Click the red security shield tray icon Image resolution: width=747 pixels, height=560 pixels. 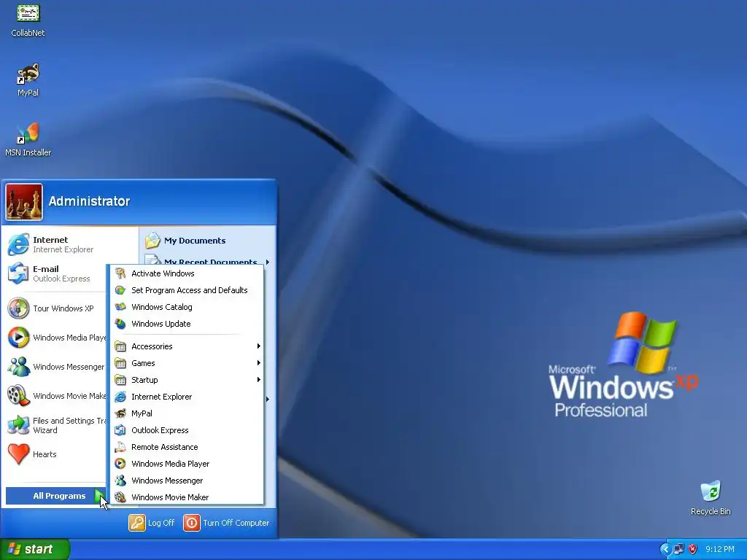[x=693, y=550]
